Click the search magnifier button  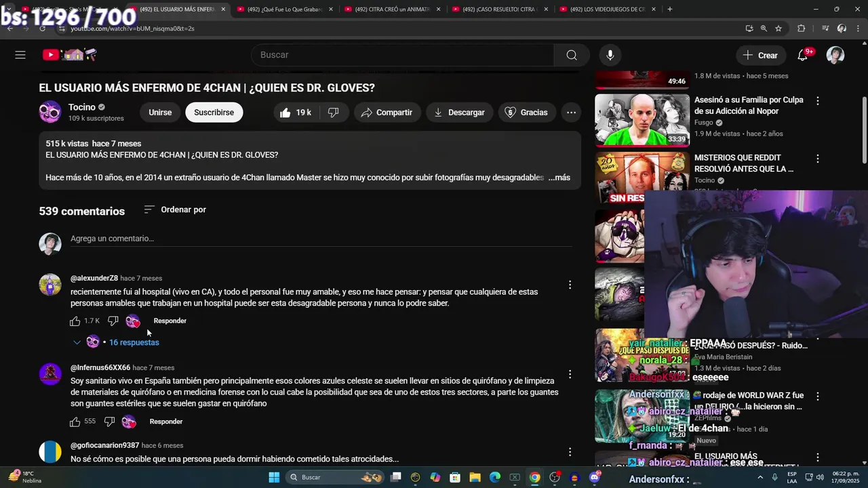[572, 55]
